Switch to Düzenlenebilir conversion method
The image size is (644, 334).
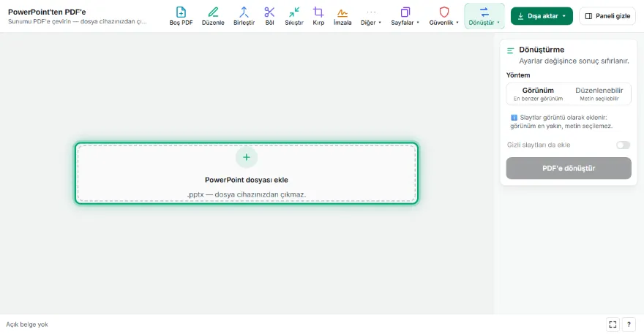click(x=599, y=94)
